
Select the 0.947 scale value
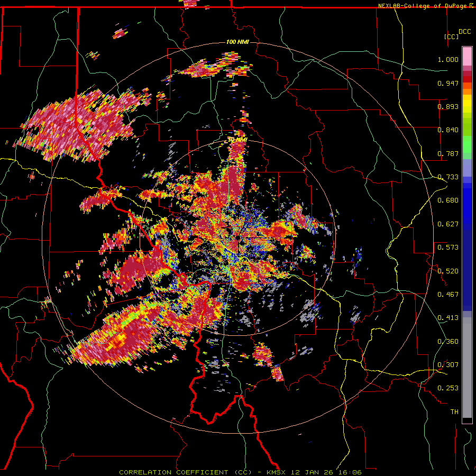point(448,83)
